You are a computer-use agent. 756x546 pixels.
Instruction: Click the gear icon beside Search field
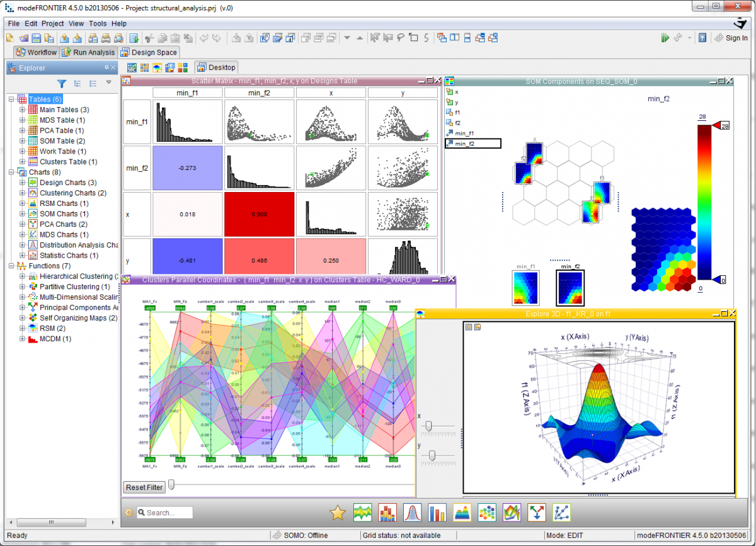129,513
